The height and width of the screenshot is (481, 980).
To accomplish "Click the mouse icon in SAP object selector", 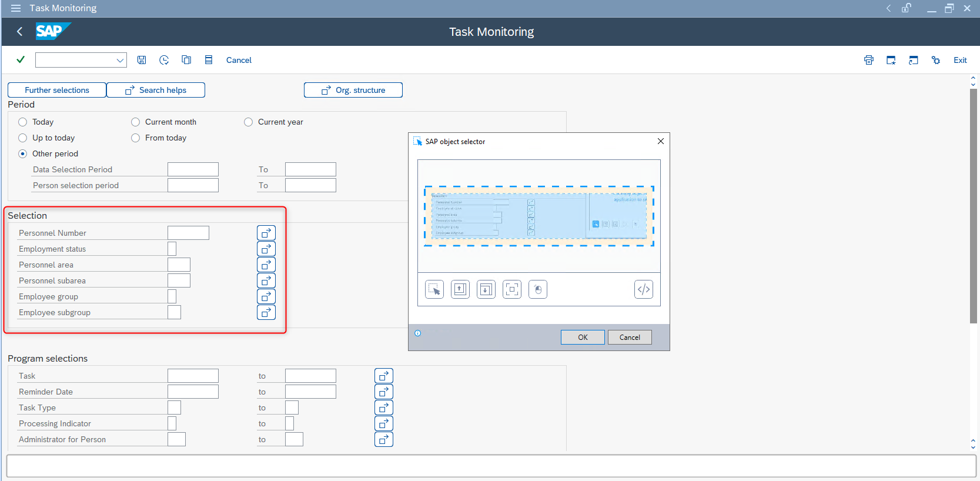I will (x=538, y=289).
